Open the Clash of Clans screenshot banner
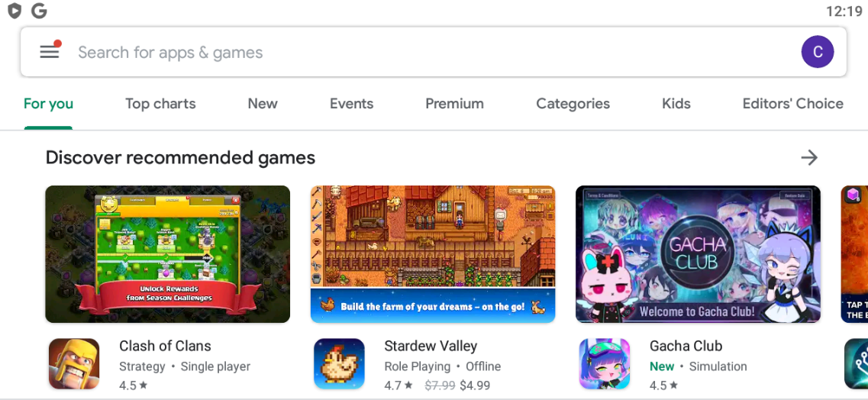Screen dimensions: 868x400 168,254
